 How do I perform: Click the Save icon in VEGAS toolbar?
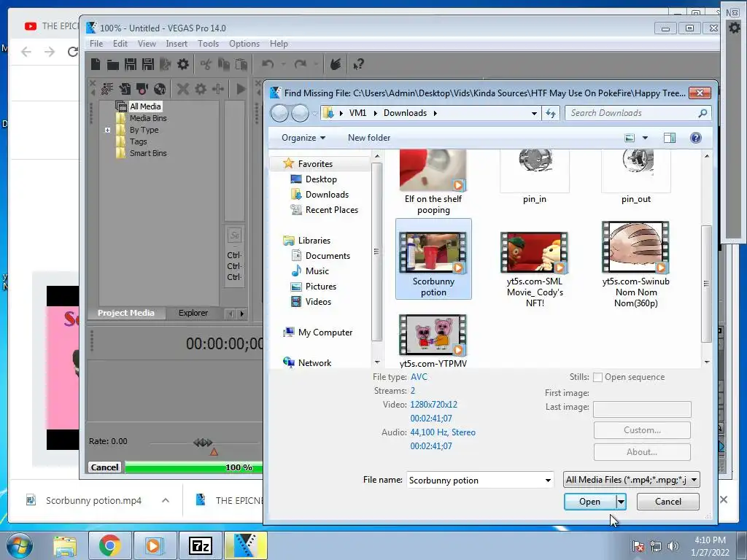click(x=130, y=64)
